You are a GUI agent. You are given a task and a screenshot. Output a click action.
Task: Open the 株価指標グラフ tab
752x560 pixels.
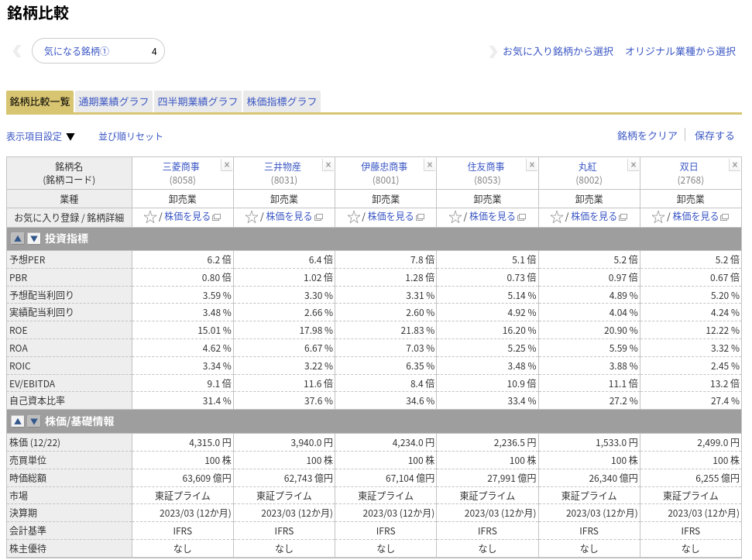282,101
